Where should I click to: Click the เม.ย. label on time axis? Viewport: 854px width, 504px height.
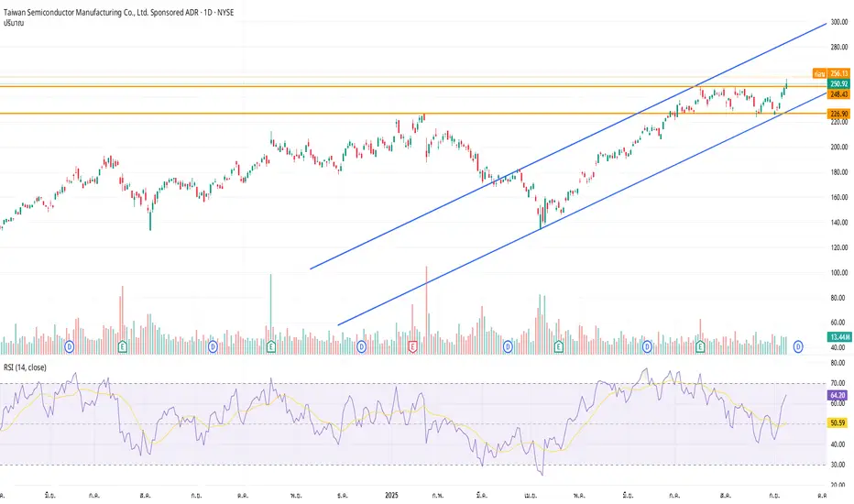(531, 495)
